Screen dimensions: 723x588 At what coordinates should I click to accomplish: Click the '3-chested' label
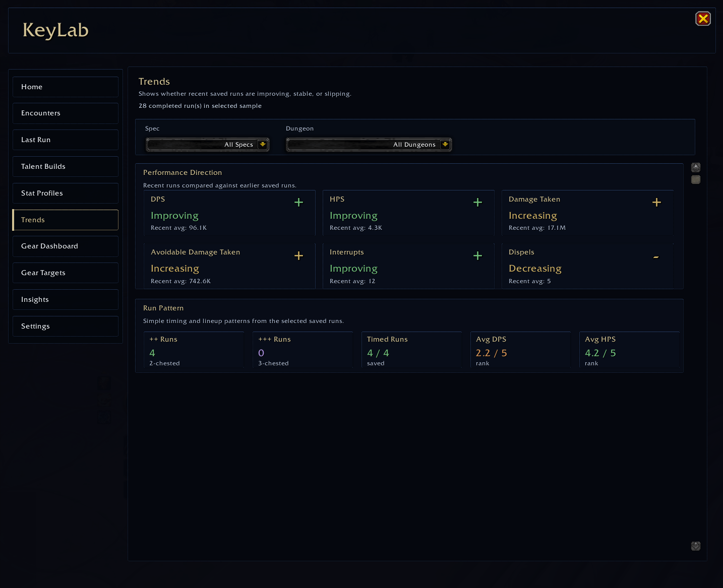(x=273, y=363)
